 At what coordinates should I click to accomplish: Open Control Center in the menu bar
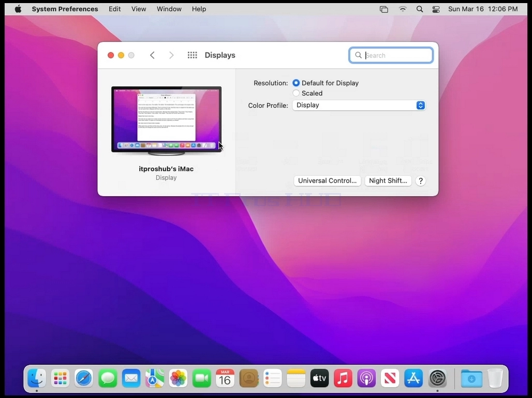(x=436, y=9)
